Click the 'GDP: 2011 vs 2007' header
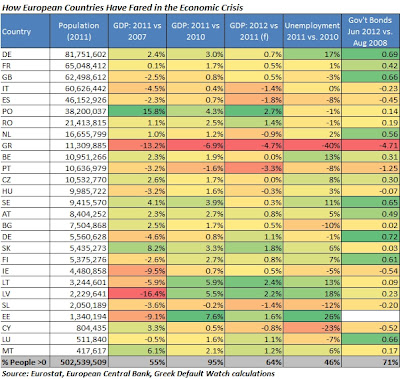Screen dimensions: 400x379 [137, 31]
